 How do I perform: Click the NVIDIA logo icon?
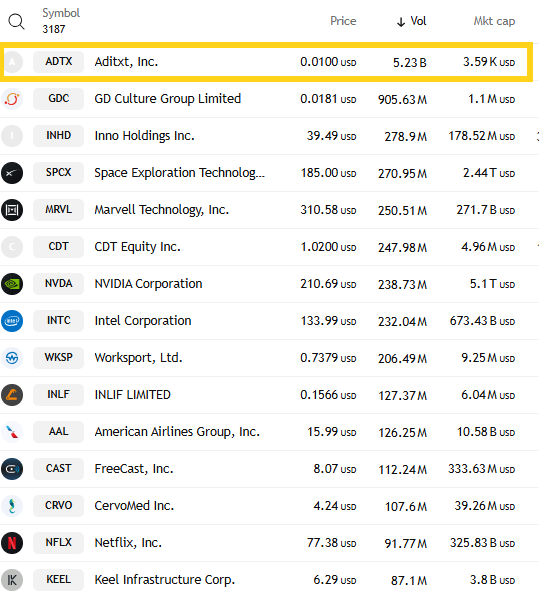click(x=12, y=284)
